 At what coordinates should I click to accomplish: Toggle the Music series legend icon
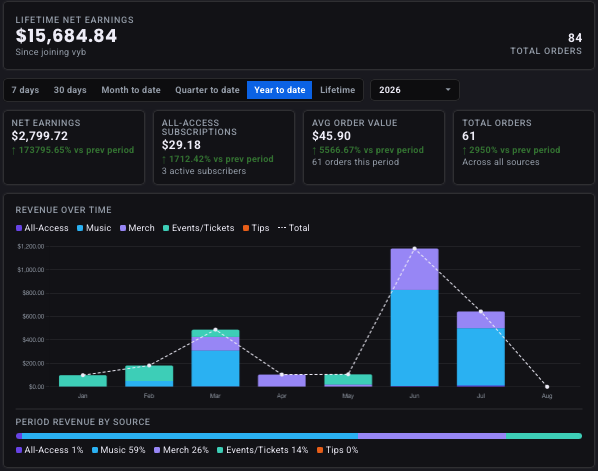80,228
